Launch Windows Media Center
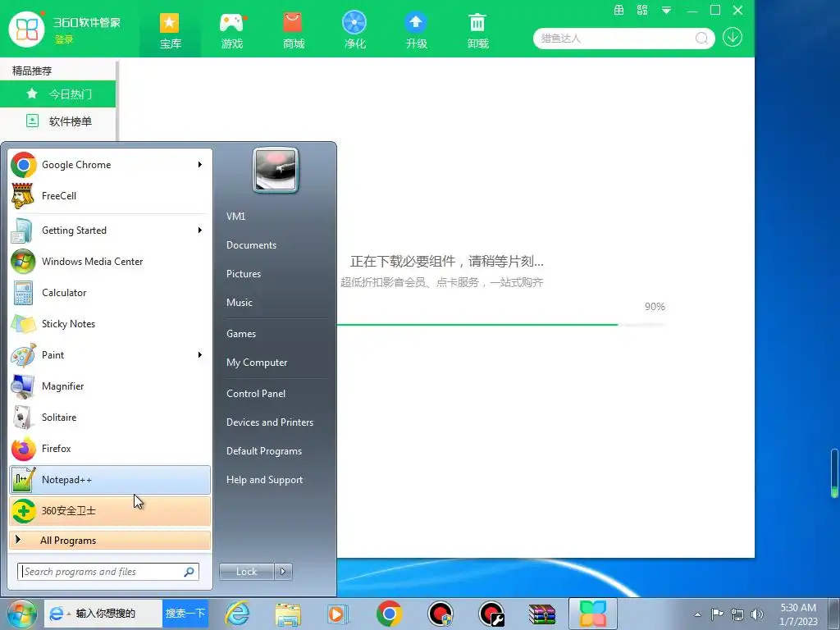The height and width of the screenshot is (630, 840). (x=110, y=262)
